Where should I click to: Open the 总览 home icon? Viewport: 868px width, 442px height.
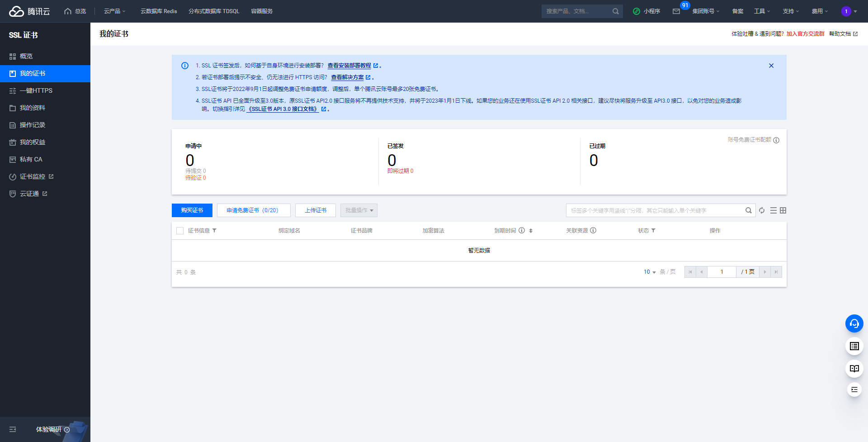tap(68, 11)
